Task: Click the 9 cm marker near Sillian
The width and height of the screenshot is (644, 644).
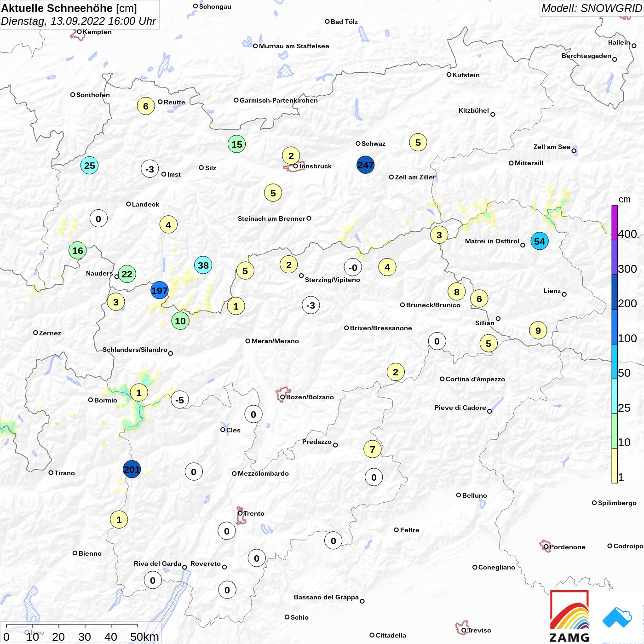Action: pyautogui.click(x=538, y=330)
